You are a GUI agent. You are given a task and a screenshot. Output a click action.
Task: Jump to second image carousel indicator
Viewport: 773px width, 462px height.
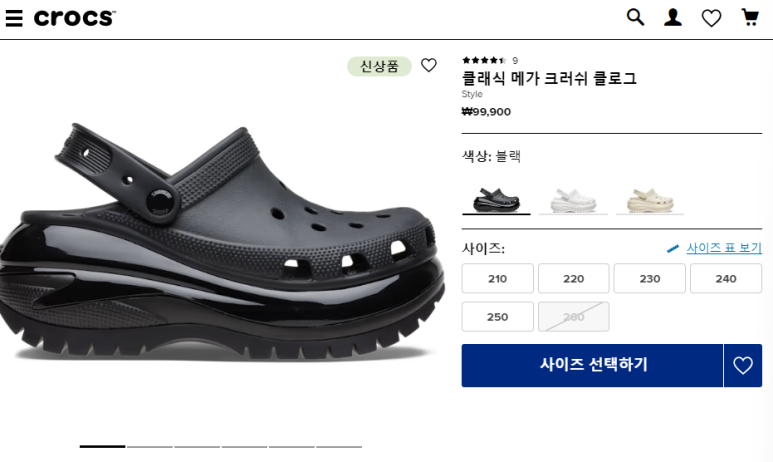150,446
